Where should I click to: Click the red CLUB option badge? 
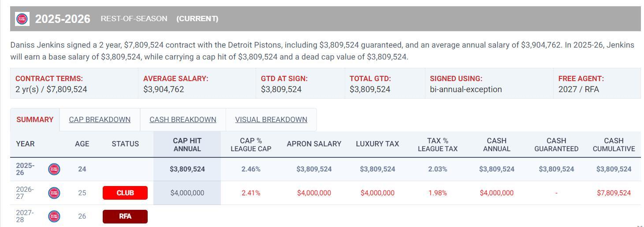click(x=125, y=193)
